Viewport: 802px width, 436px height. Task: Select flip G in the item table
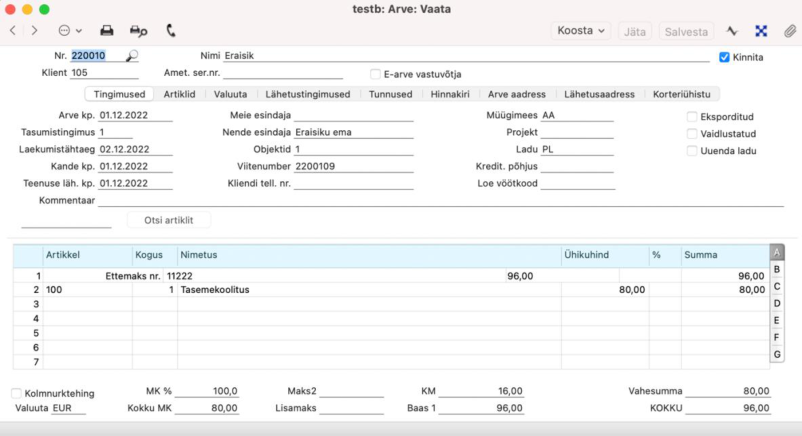[x=776, y=354]
